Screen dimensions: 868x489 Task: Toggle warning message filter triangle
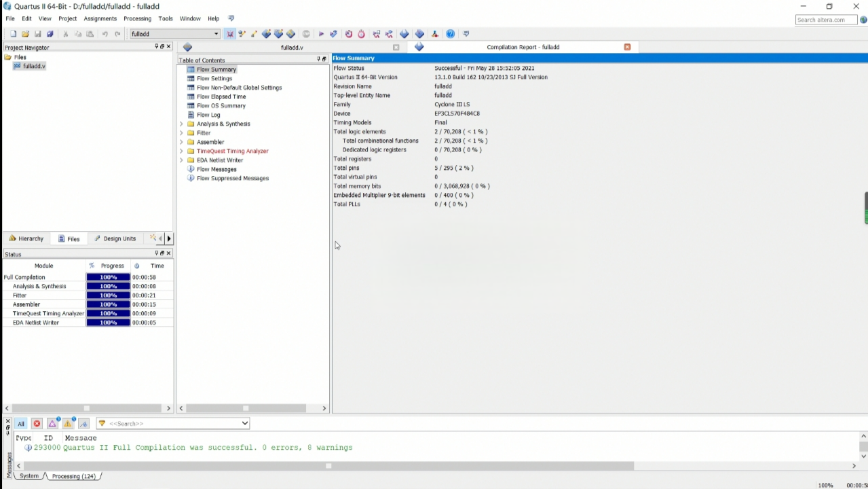[x=68, y=424]
